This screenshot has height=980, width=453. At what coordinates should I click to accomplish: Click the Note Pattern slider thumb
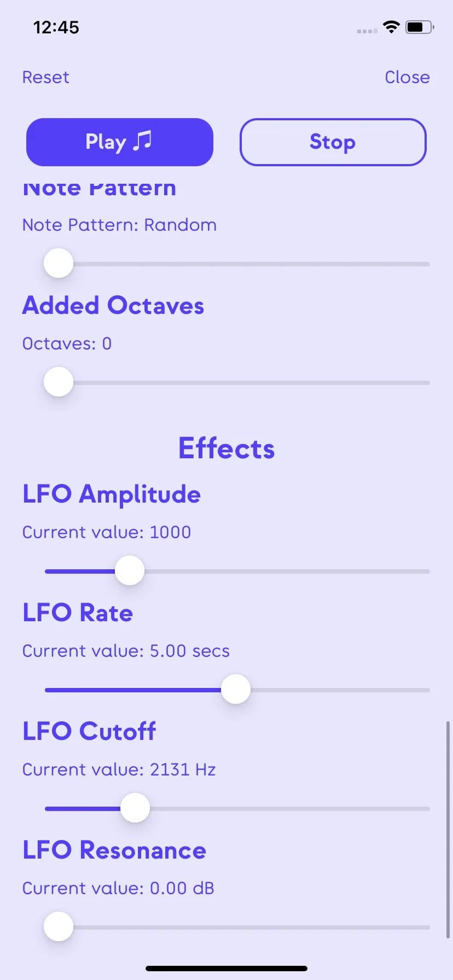point(59,264)
